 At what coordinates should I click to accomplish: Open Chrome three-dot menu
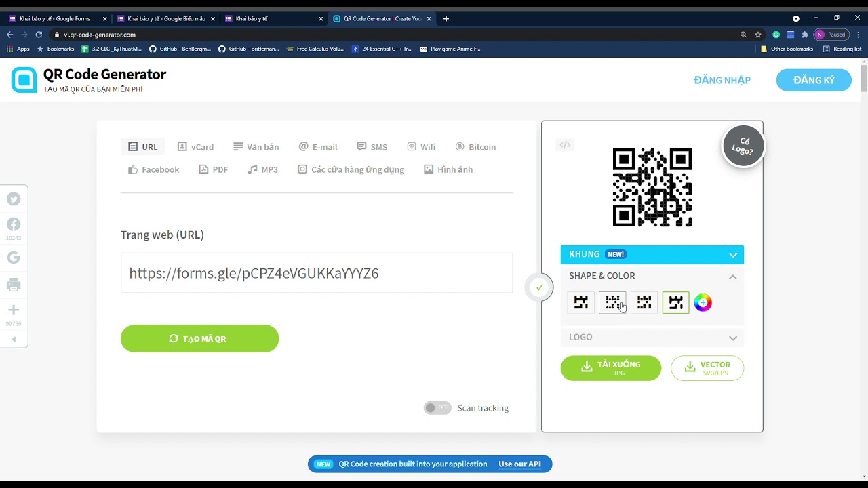tap(858, 35)
